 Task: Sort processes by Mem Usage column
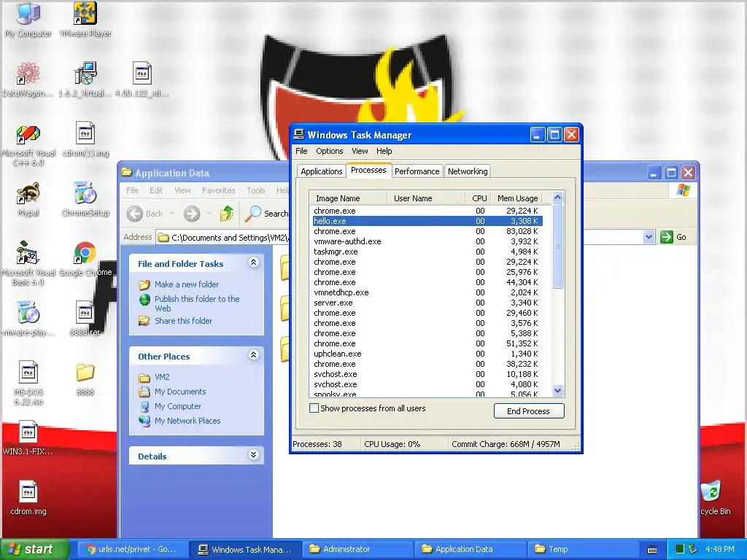[x=517, y=198]
